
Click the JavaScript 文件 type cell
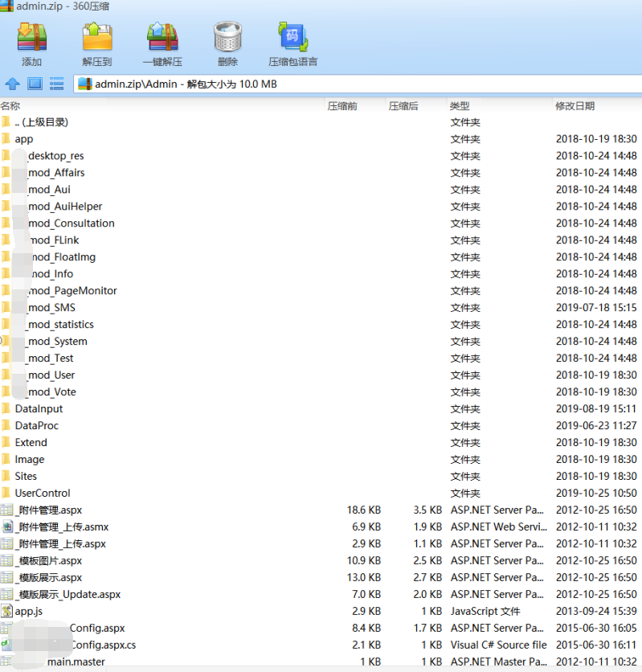click(485, 611)
